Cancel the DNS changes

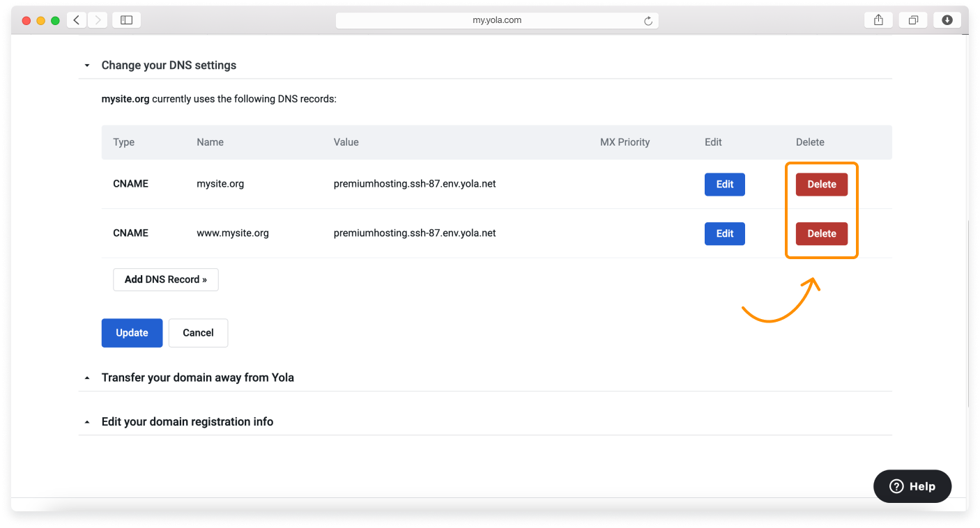pyautogui.click(x=198, y=333)
